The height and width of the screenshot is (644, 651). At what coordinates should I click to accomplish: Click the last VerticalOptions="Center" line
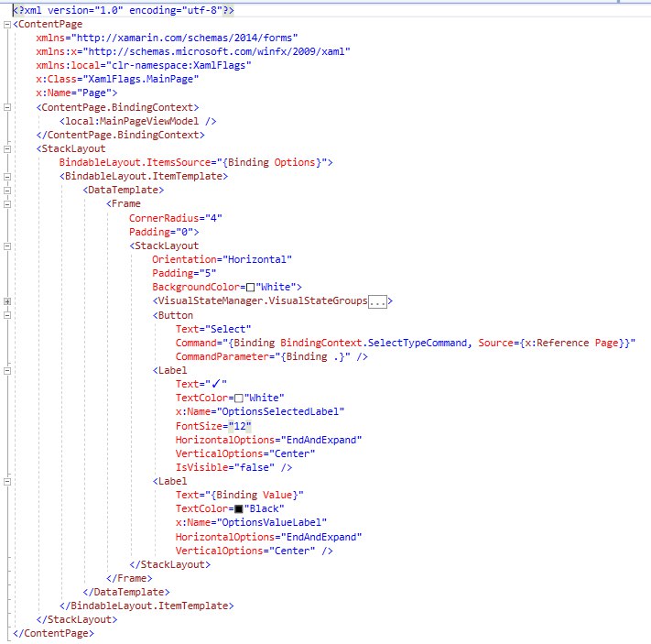tap(255, 551)
